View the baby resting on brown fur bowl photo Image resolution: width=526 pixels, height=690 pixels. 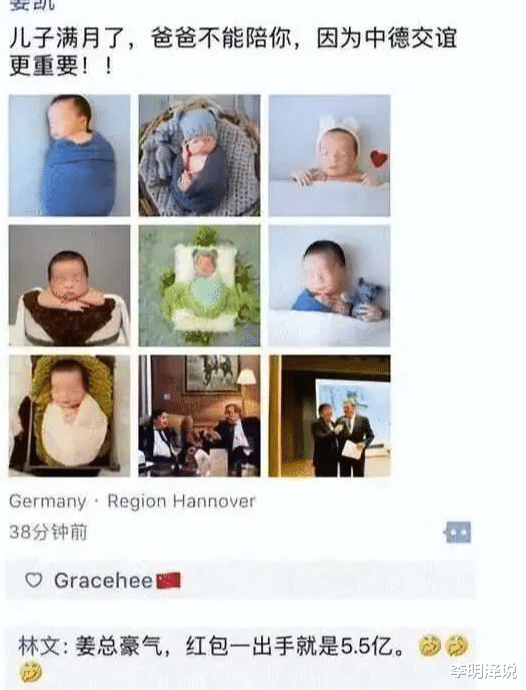coord(70,286)
